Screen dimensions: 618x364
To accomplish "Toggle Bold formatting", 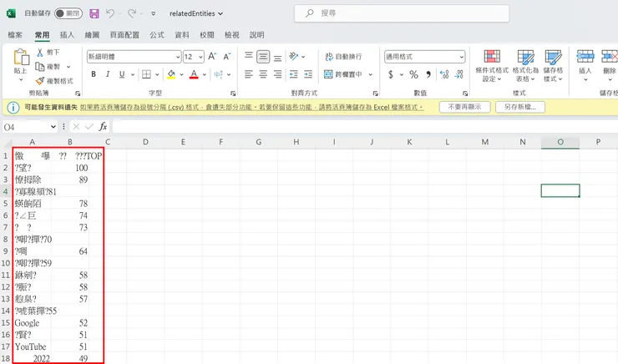I will point(94,74).
